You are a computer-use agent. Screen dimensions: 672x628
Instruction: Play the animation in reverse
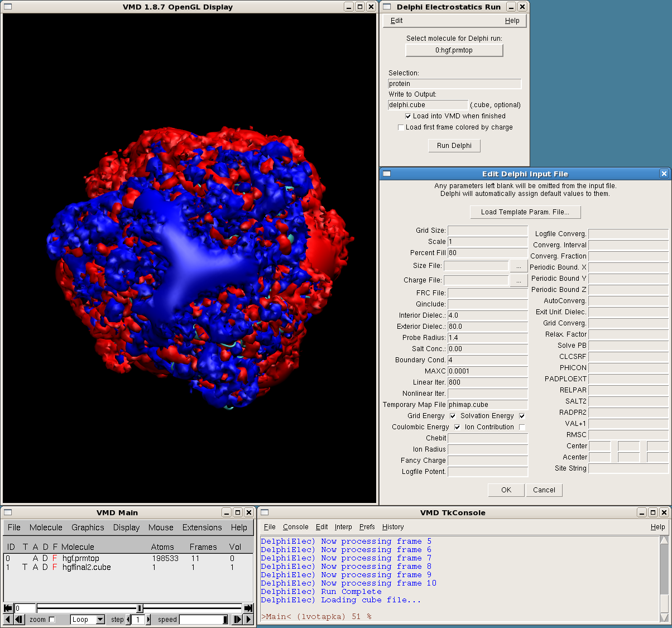[x=8, y=619]
